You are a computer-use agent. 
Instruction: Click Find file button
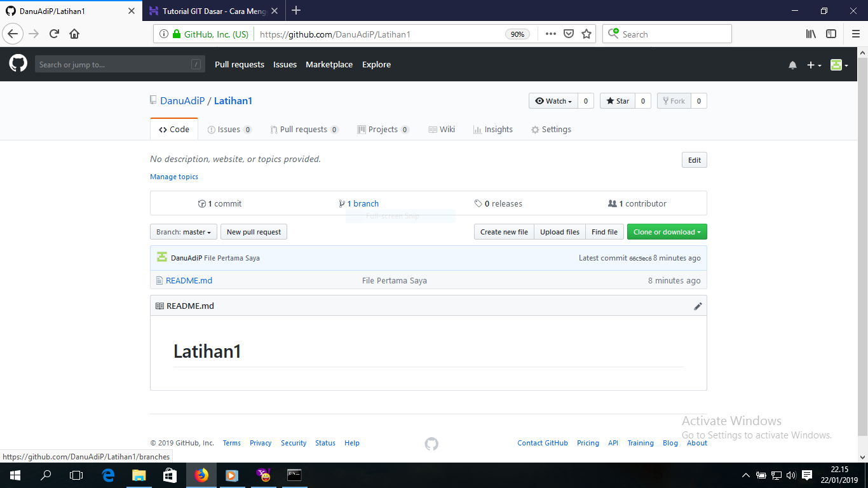tap(604, 232)
